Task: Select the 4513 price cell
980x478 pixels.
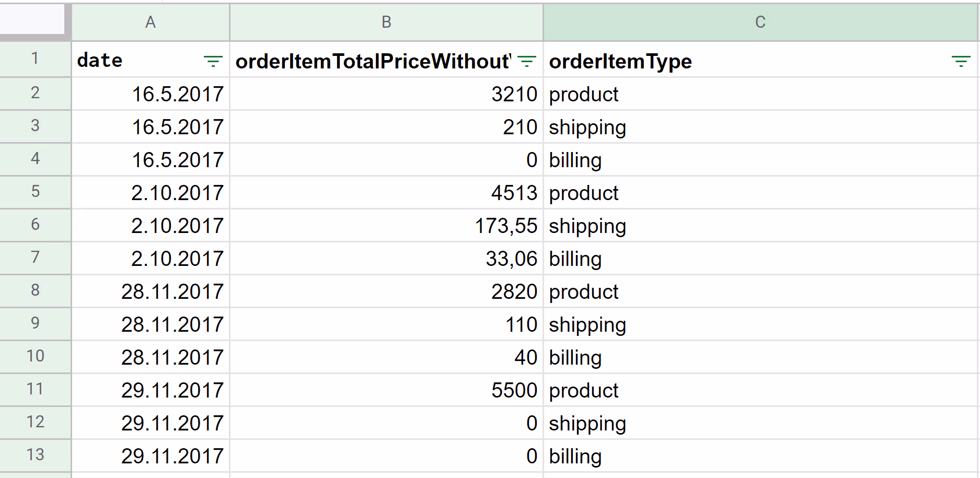Action: [386, 193]
